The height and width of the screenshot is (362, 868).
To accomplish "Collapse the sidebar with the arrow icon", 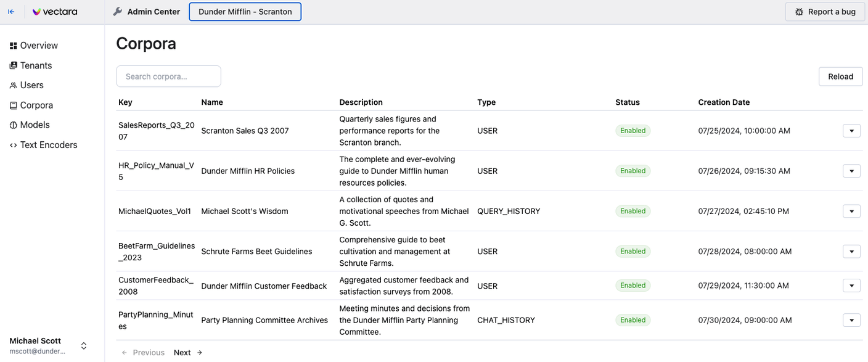I will point(11,12).
